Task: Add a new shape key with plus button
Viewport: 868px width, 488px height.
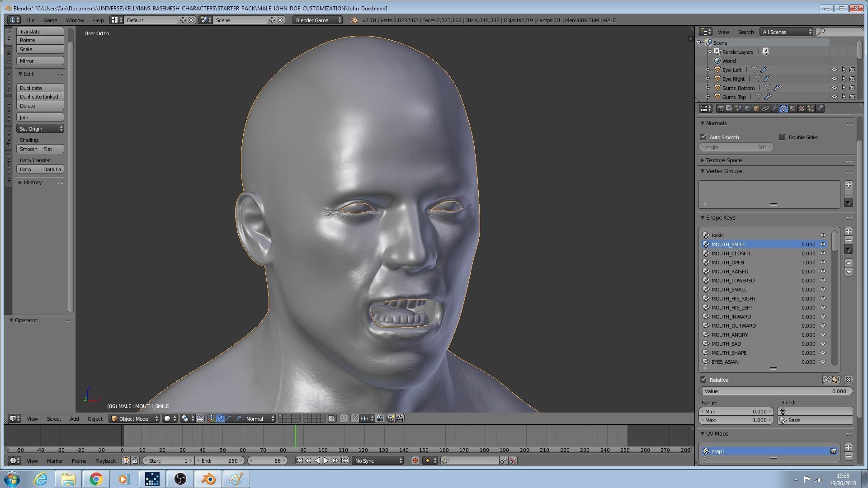Action: pos(849,231)
